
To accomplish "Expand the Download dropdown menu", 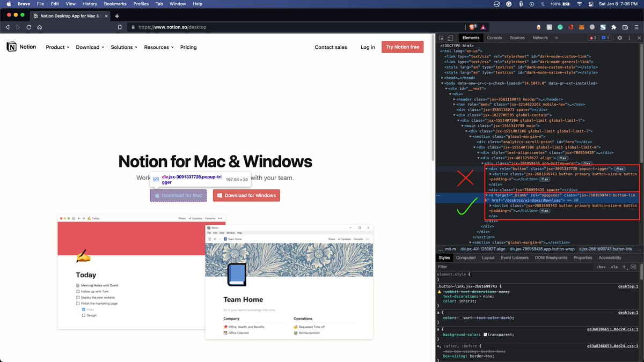I will (x=90, y=47).
